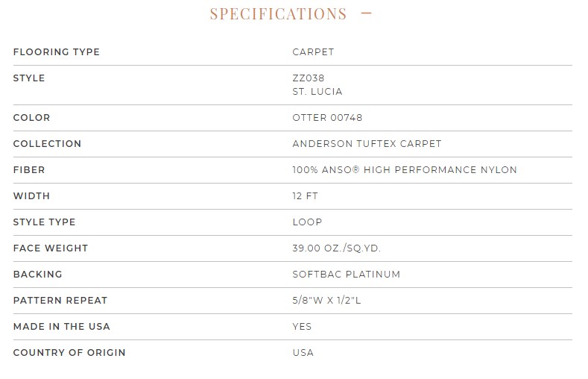The width and height of the screenshot is (588, 379).
Task: Select the Face Weight label
Action: click(x=51, y=248)
